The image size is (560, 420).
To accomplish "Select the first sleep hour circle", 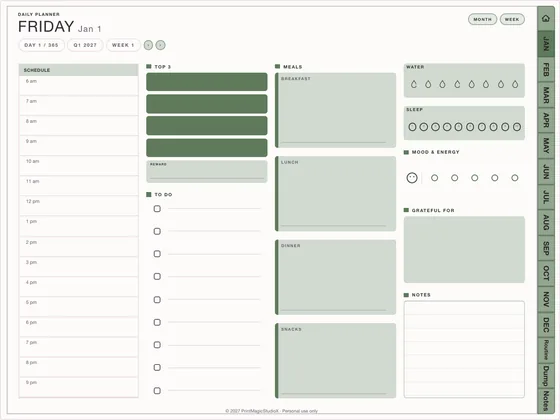I will 412,127.
